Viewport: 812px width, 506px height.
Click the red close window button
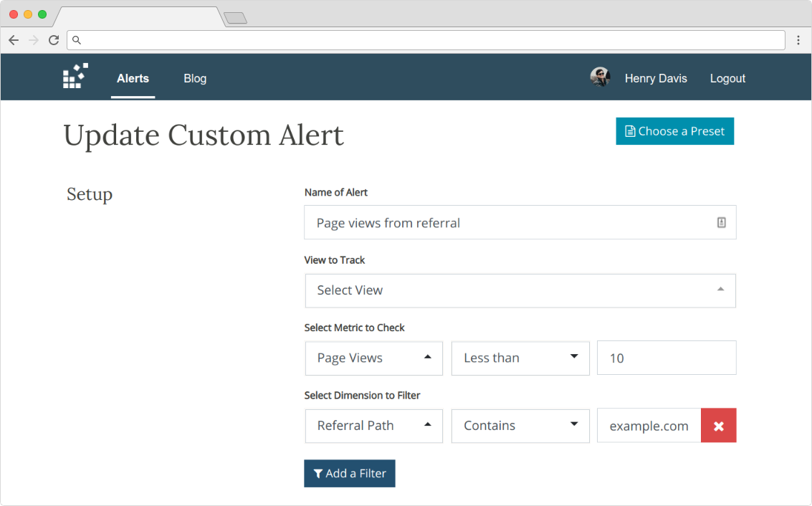pyautogui.click(x=14, y=14)
